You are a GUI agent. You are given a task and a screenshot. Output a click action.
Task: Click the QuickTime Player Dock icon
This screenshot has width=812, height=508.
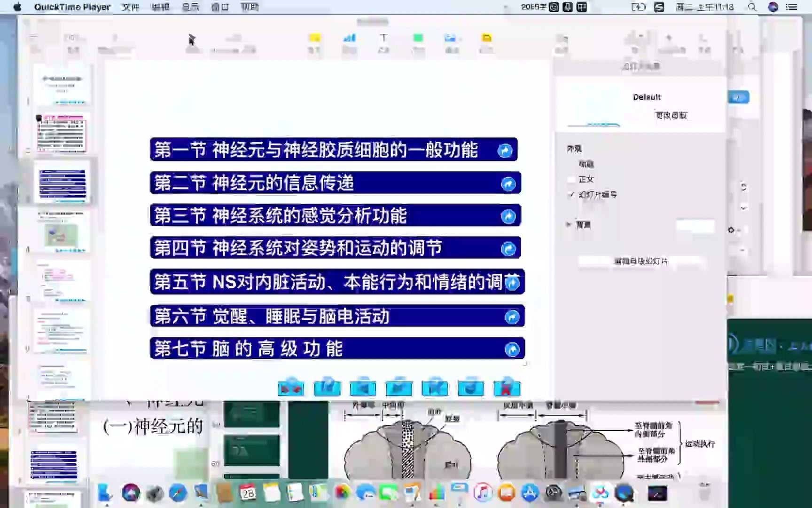pyautogui.click(x=625, y=493)
